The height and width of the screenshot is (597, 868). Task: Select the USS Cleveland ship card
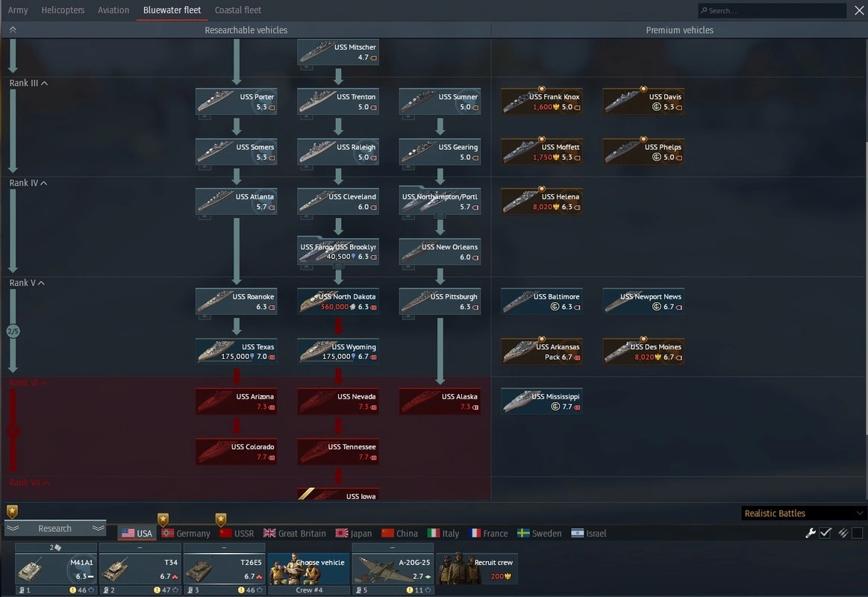point(337,201)
